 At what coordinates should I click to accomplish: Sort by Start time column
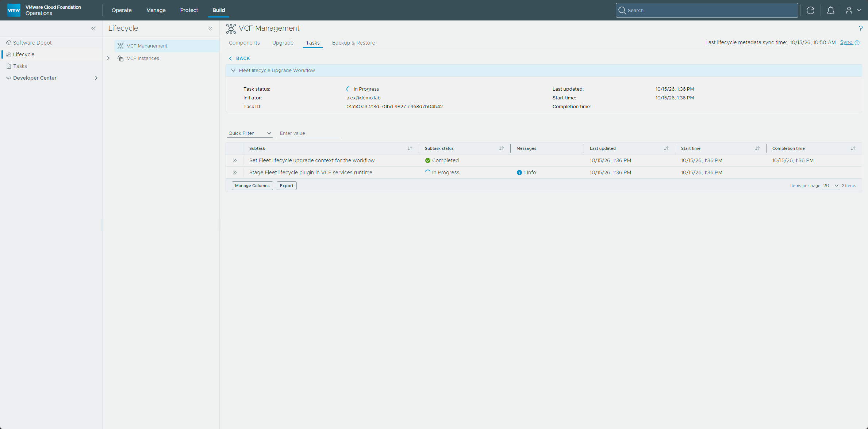[757, 148]
